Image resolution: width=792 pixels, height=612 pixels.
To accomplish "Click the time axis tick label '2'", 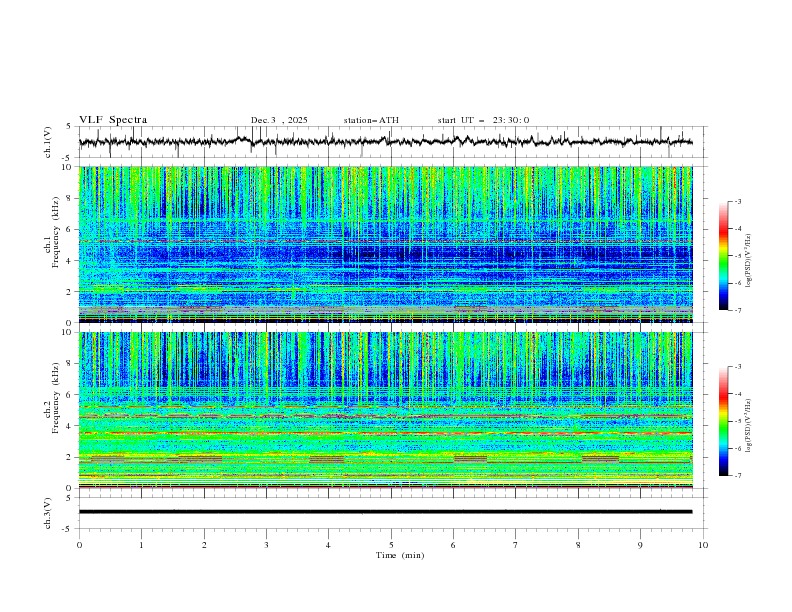I will click(204, 545).
